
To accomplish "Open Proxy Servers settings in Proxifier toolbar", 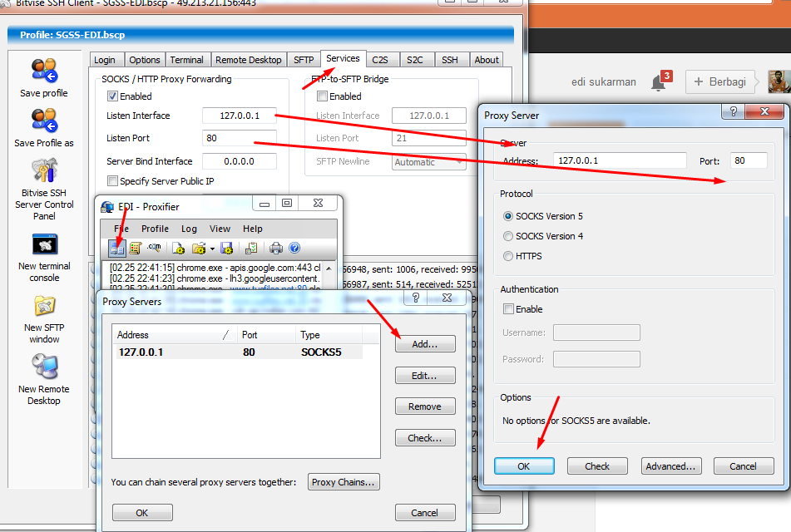I will [x=117, y=248].
